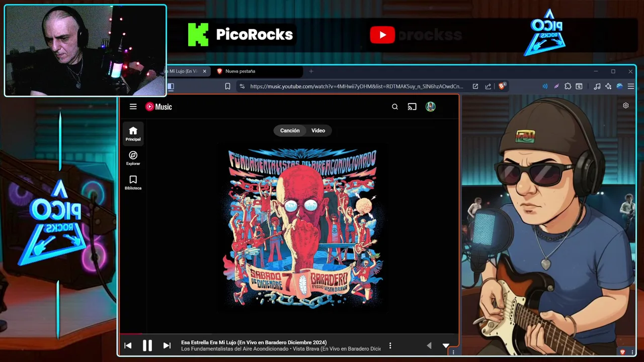Toggle the browser sidebar panel icon
This screenshot has height=362, width=644.
171,86
